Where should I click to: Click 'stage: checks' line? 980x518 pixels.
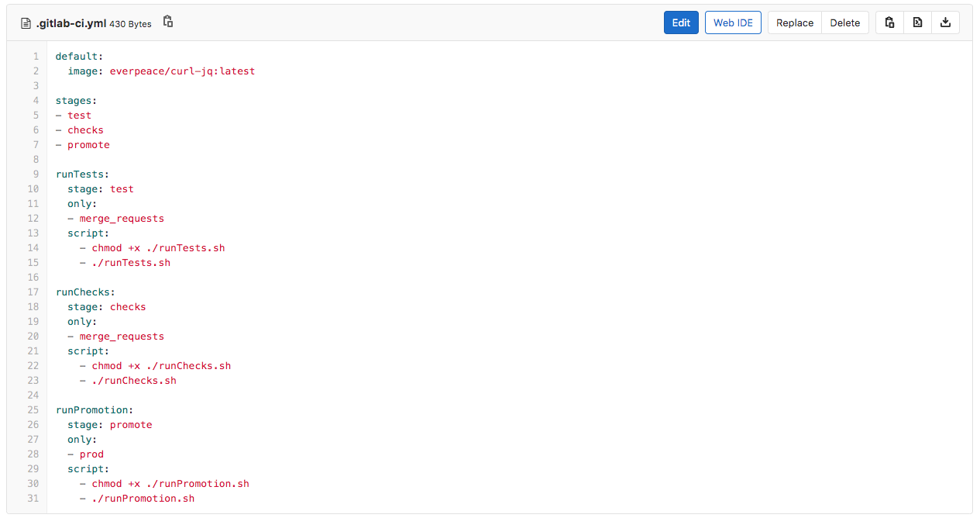click(x=107, y=307)
